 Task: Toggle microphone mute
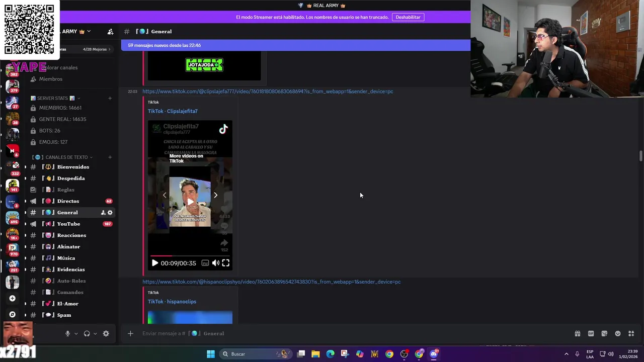coord(67,333)
